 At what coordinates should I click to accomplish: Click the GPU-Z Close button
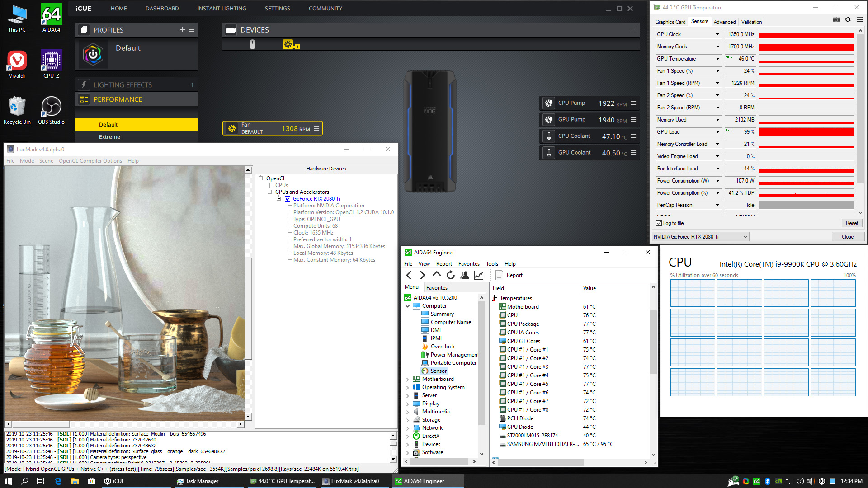848,237
